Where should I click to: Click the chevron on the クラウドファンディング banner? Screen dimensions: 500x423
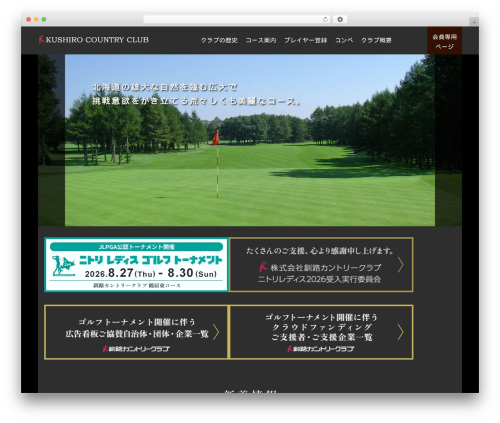click(400, 332)
